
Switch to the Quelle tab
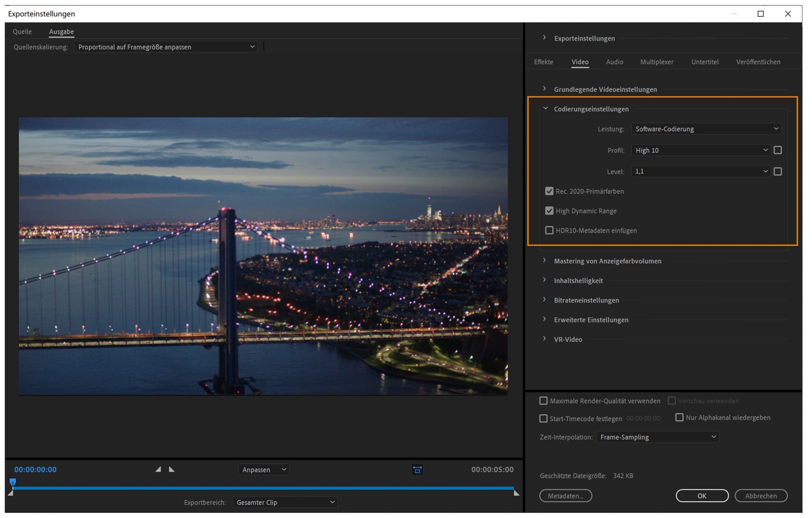[22, 32]
